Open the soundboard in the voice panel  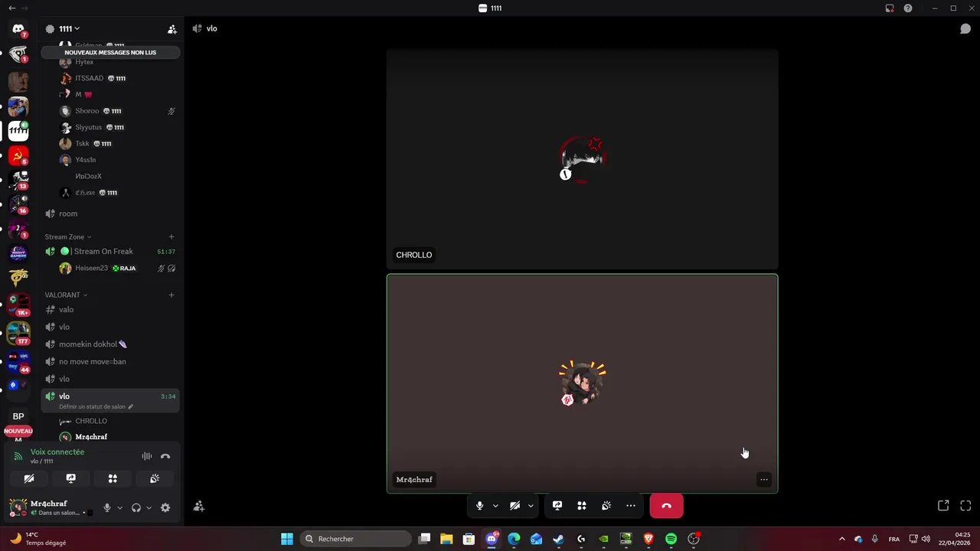155,478
